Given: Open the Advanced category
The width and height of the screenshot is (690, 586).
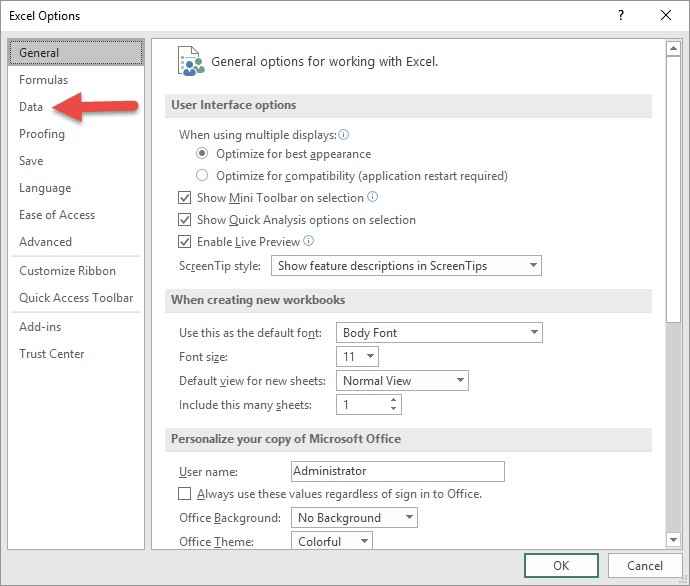Looking at the screenshot, I should coord(76,242).
